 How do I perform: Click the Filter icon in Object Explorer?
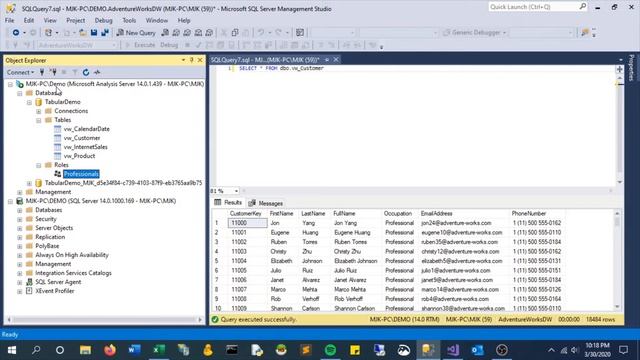click(75, 72)
